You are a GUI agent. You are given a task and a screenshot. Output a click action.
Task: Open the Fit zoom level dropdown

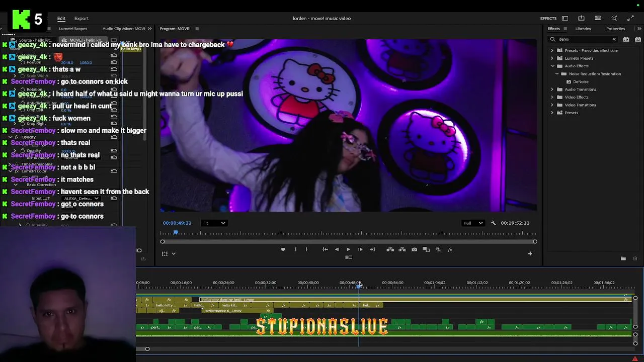click(214, 223)
